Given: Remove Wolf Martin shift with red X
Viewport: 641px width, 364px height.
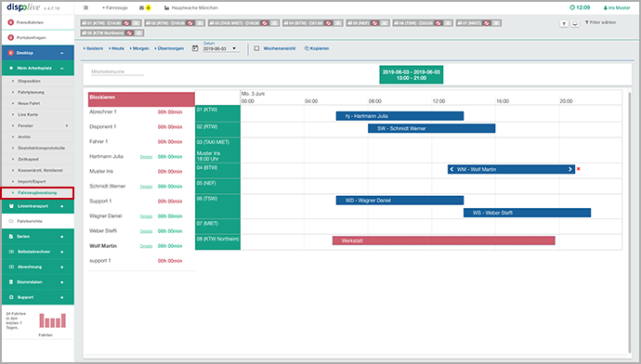Looking at the screenshot, I should click(579, 169).
